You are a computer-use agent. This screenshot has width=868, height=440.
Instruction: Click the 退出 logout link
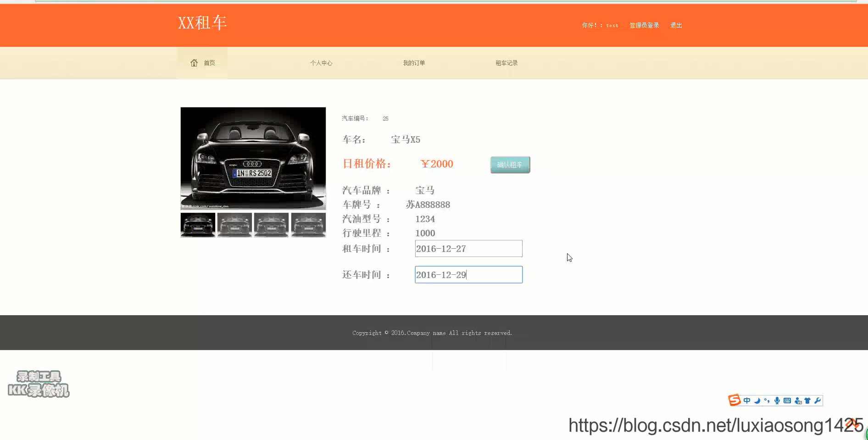click(x=676, y=25)
